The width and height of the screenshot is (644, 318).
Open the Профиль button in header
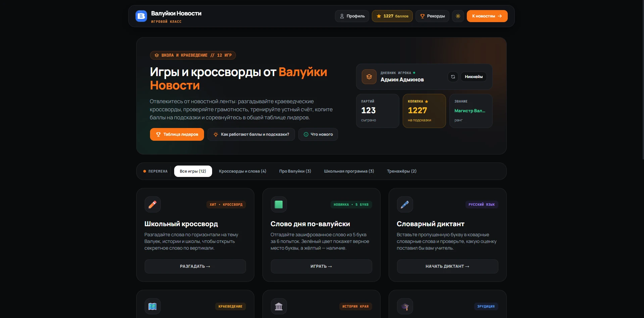tap(352, 16)
